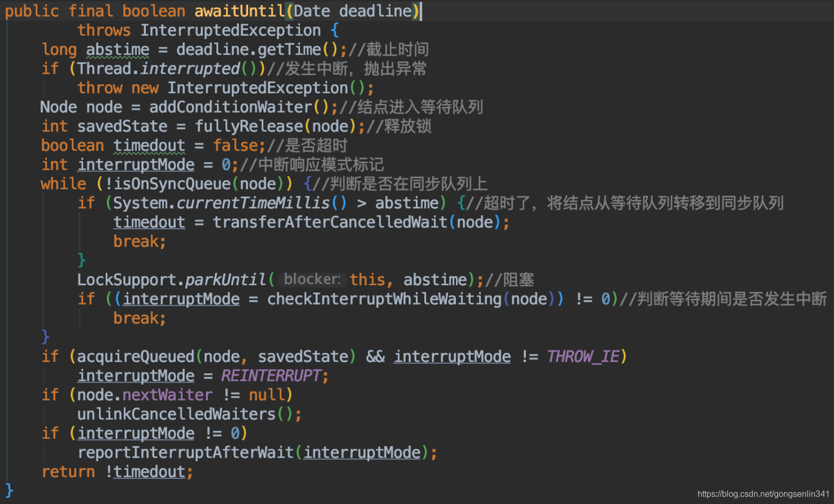Click the fullyRelease(node) call

pyautogui.click(x=276, y=126)
